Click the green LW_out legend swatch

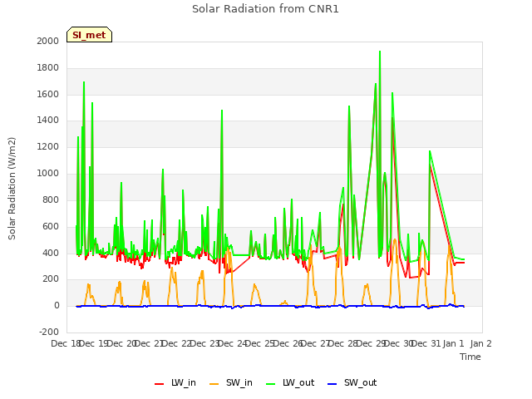pos(271,384)
